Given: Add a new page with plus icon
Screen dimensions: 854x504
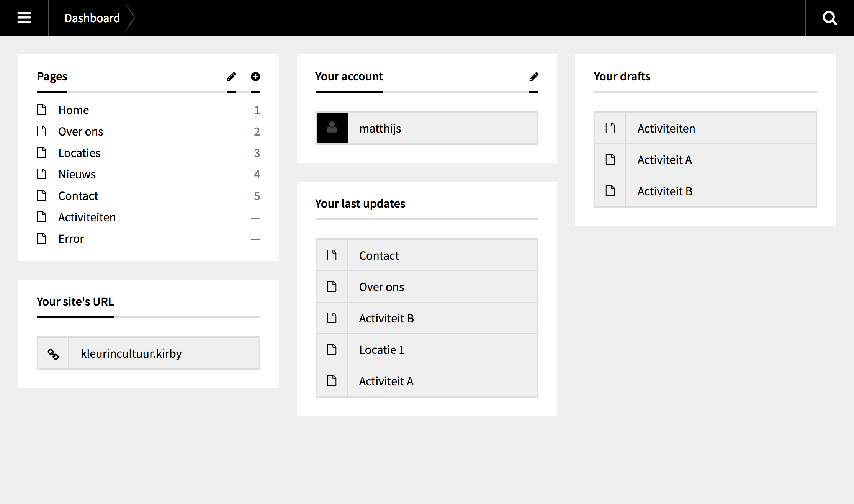Looking at the screenshot, I should (255, 77).
